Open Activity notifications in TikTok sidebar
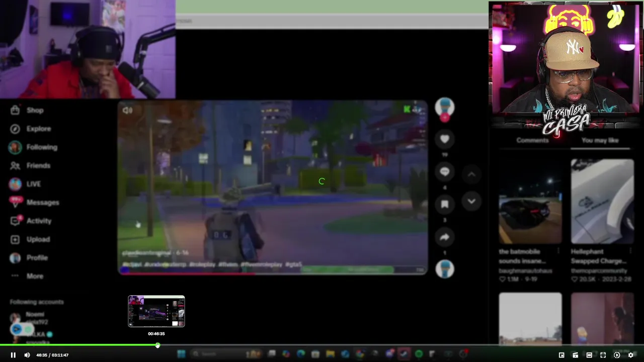 (31, 221)
